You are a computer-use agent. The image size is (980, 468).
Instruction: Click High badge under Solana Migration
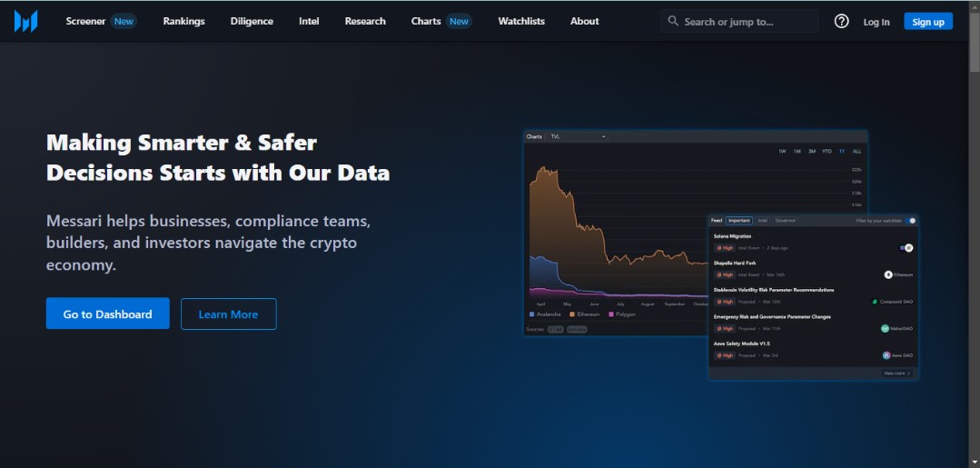pos(725,248)
